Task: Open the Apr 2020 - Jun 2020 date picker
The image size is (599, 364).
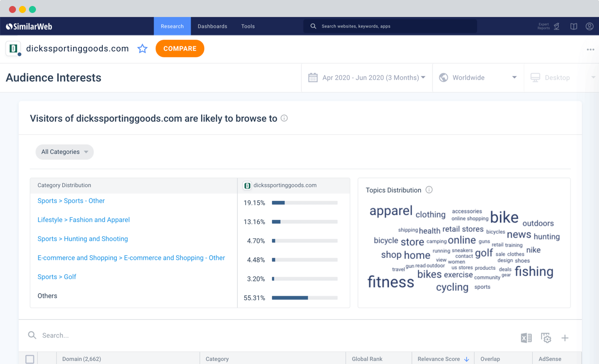Action: [x=367, y=78]
